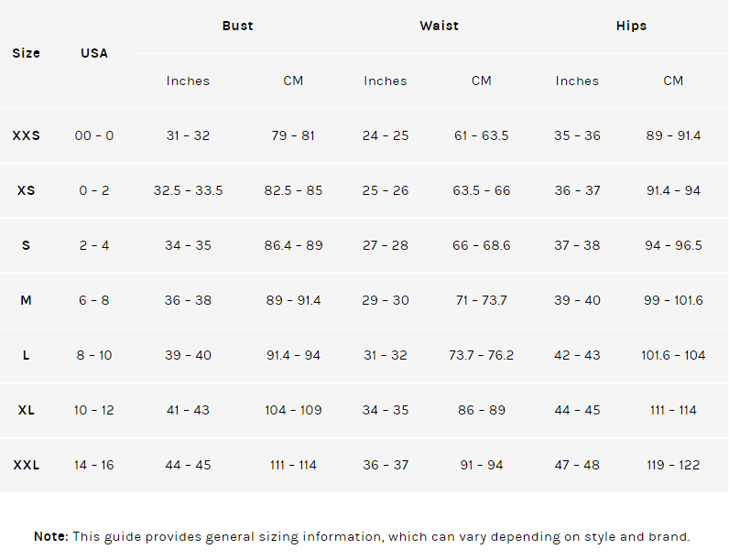Click the Waist column header

[439, 26]
